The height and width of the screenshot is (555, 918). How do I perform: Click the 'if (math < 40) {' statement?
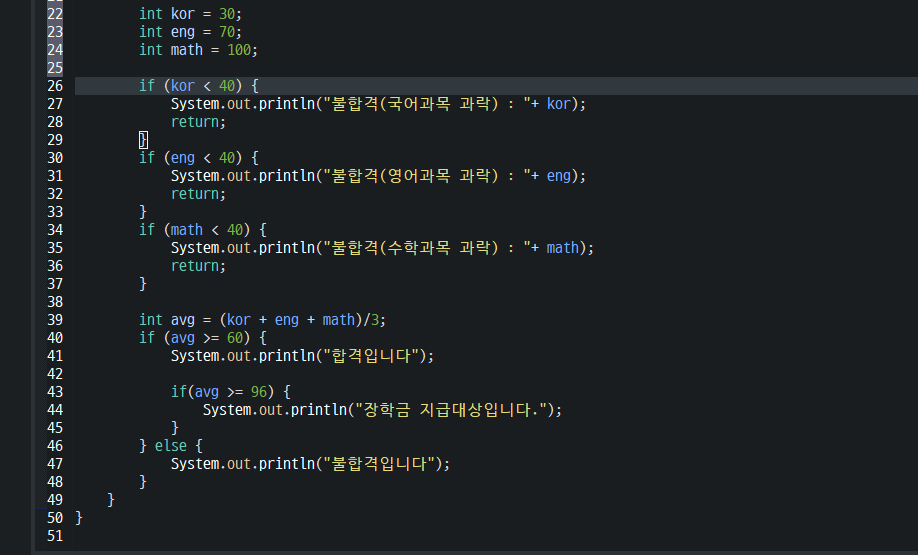click(203, 230)
